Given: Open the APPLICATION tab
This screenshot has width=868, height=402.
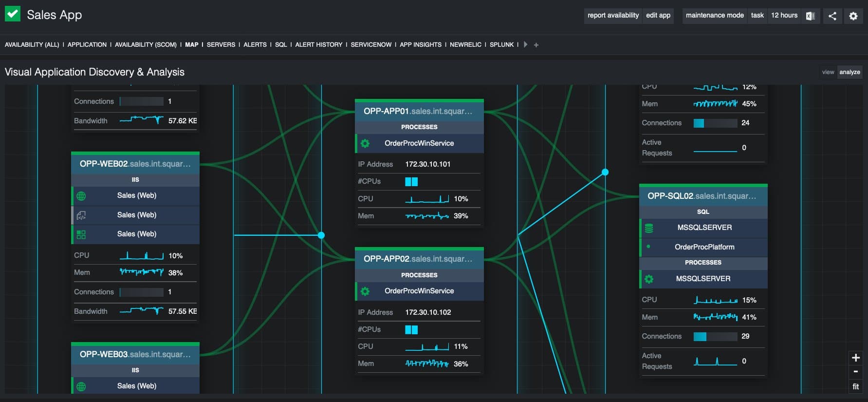Looking at the screenshot, I should pos(87,45).
